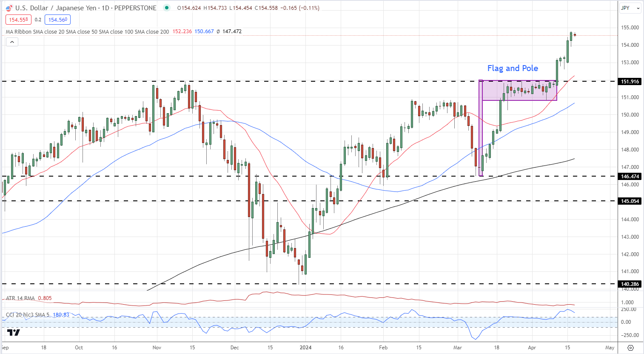Click the 0.2 spread value
This screenshot has width=644, height=354.
point(38,20)
